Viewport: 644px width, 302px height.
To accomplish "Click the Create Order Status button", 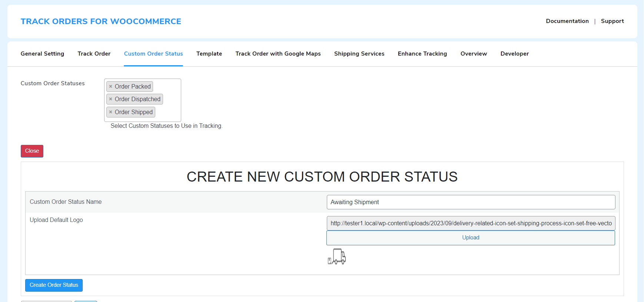I will point(54,285).
